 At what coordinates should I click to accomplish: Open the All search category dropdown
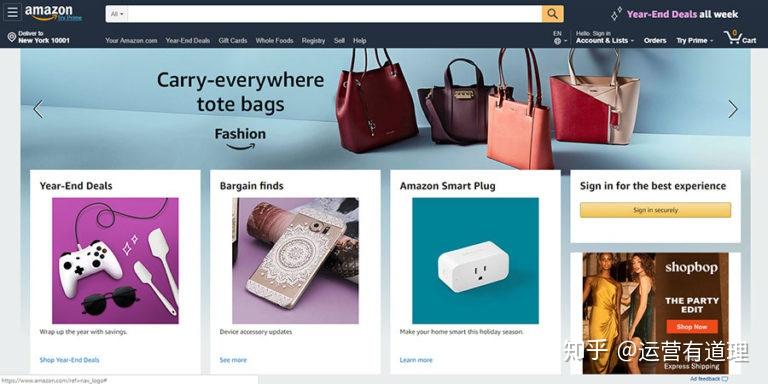click(x=117, y=14)
